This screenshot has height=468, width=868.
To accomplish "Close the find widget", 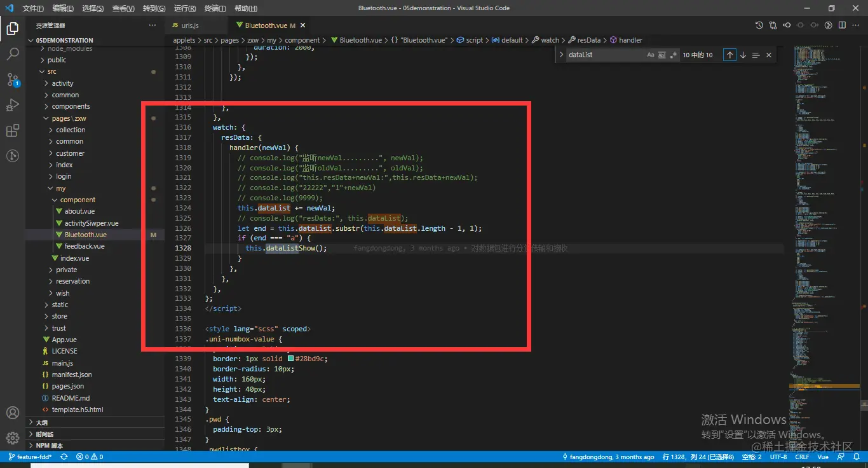I will [769, 55].
